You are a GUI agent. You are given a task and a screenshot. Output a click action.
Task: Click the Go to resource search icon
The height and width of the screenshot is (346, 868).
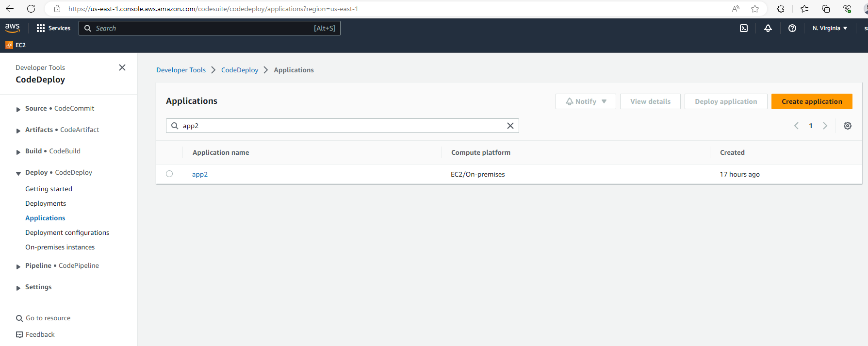pyautogui.click(x=19, y=318)
